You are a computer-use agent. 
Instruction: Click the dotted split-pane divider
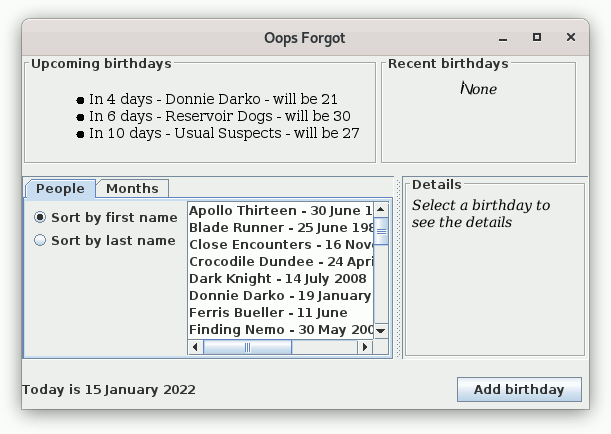click(x=399, y=268)
